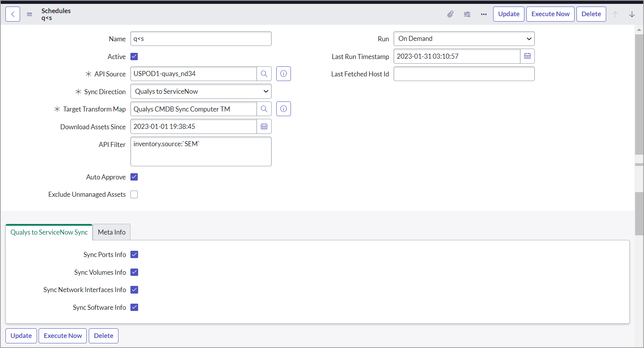
Task: Look up API Source using magnifier
Action: click(264, 74)
